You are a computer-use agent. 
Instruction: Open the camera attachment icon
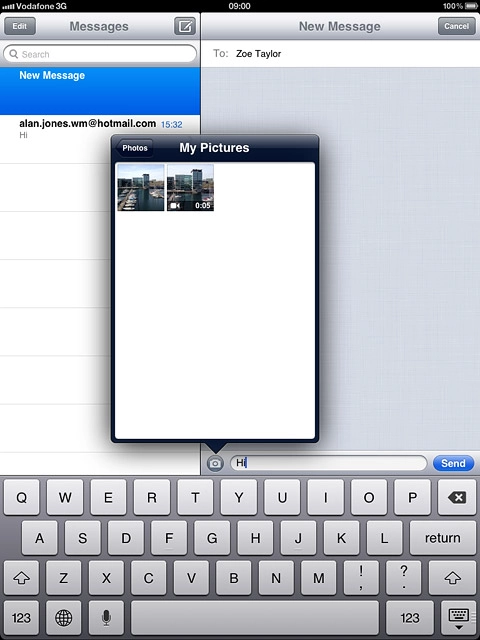215,463
